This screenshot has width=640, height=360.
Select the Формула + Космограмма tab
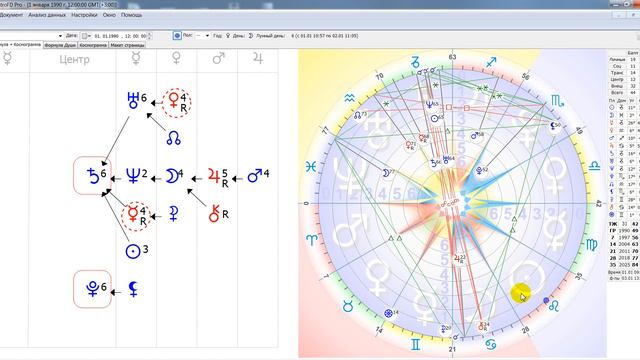20,44
